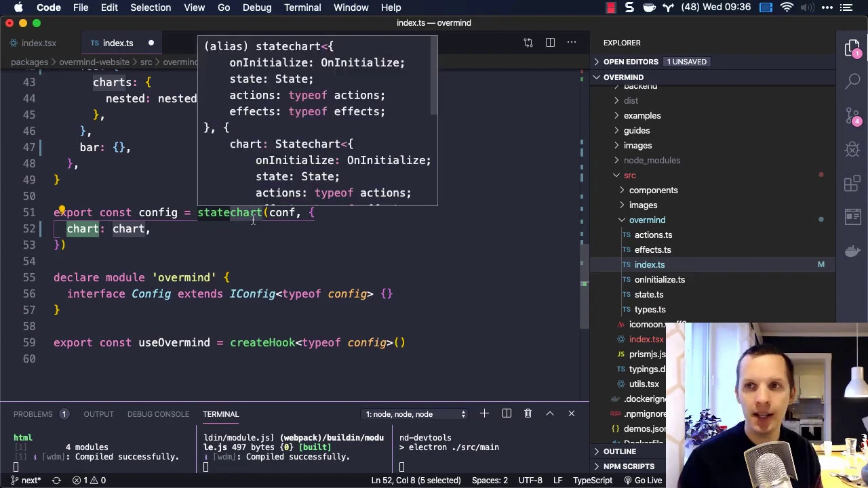Click Open Changes icon in editor toolbar

528,43
